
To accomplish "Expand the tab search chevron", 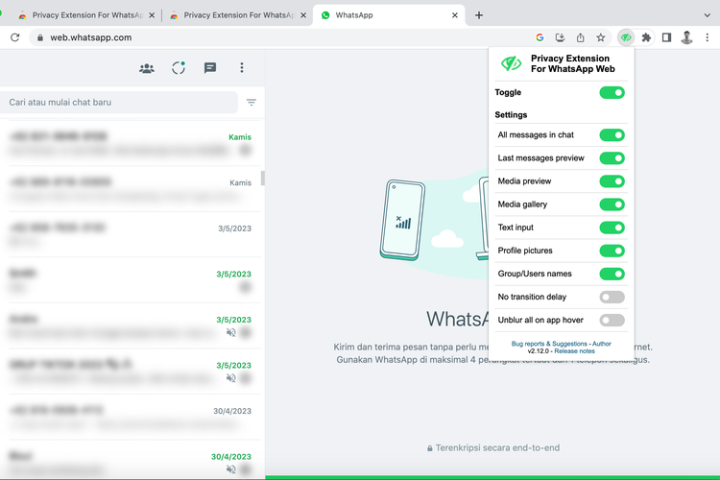I will 707,15.
